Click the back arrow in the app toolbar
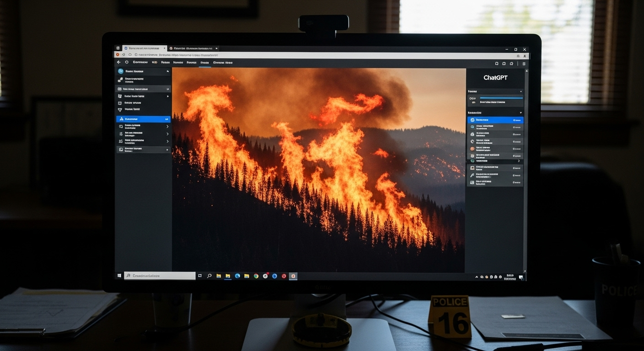 tap(119, 62)
